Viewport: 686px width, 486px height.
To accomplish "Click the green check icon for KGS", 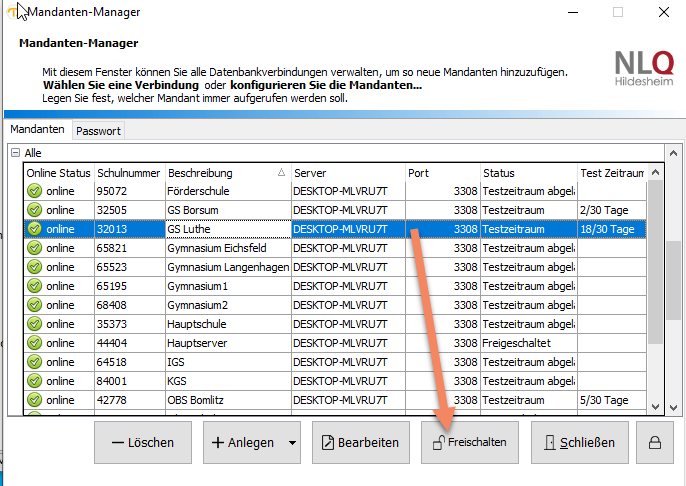I will pos(34,381).
